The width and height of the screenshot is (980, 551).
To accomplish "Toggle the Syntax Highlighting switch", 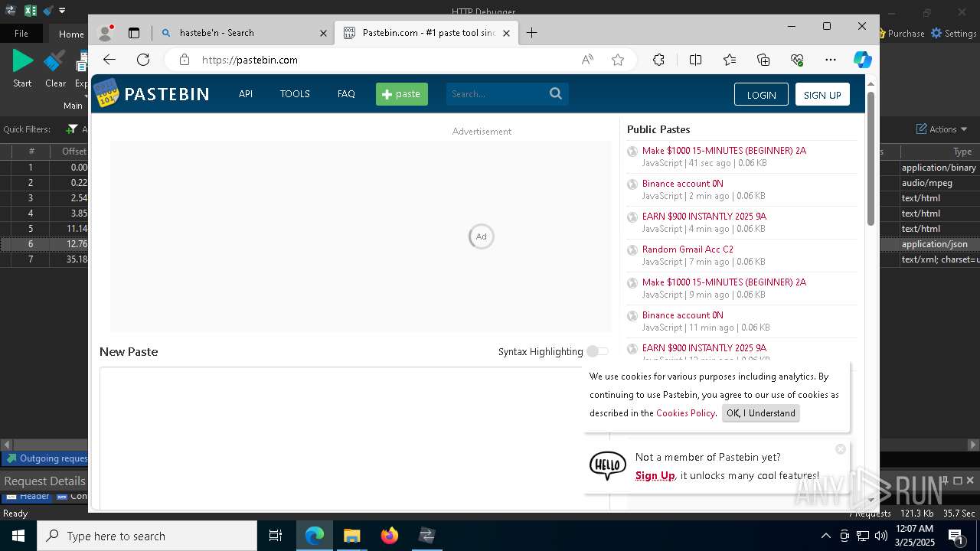I will (x=597, y=351).
